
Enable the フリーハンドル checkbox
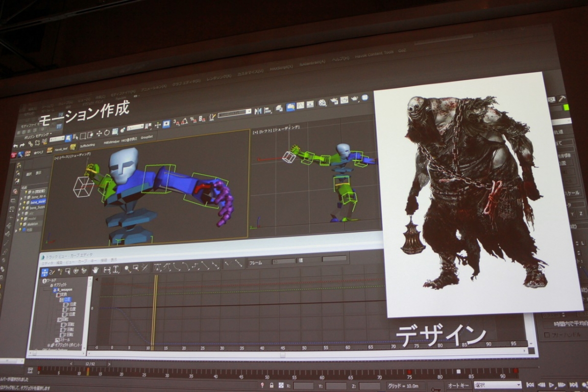(x=547, y=335)
